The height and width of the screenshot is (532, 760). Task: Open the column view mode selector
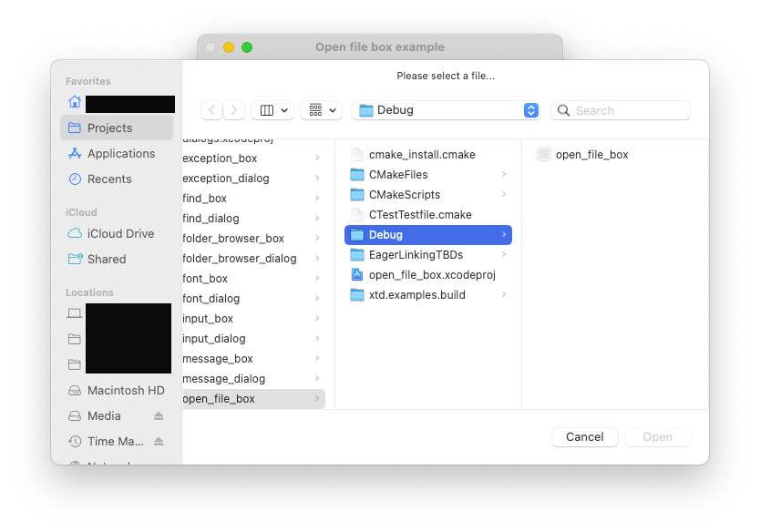pyautogui.click(x=272, y=110)
